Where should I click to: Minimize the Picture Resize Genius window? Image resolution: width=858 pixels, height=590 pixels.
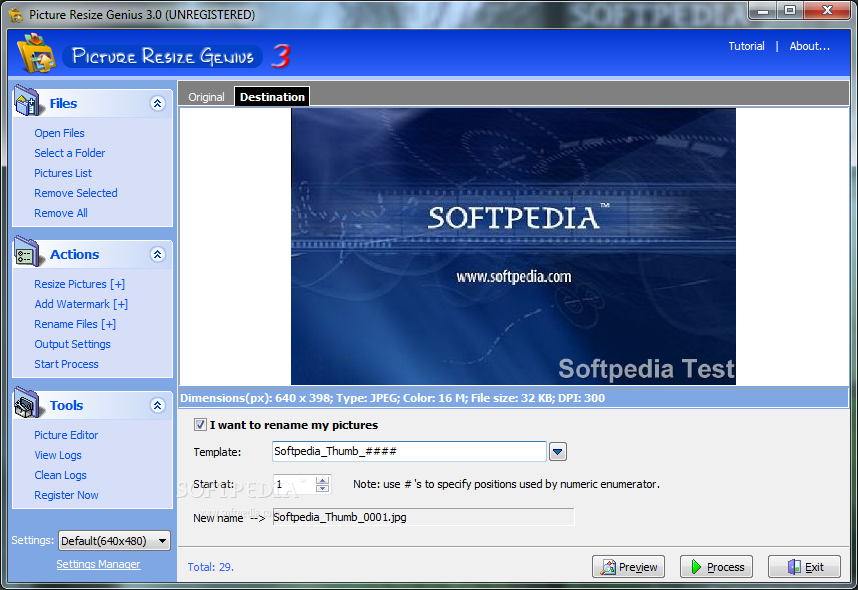(x=764, y=11)
